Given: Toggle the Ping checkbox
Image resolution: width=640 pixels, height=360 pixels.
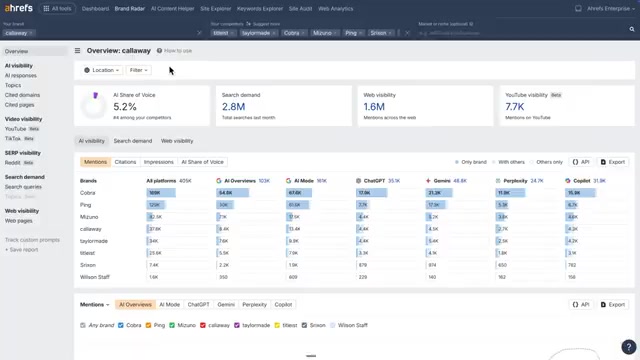Looking at the screenshot, I should click(x=149, y=325).
